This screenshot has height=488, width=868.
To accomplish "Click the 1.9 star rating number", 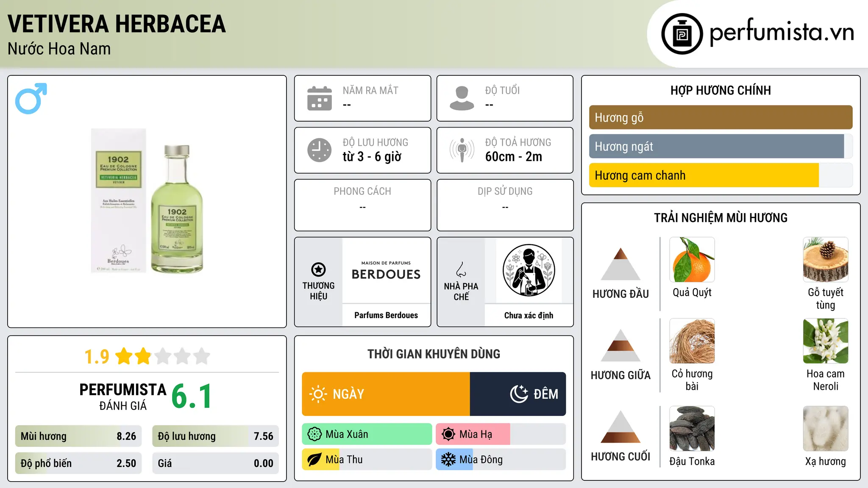I will tap(97, 357).
